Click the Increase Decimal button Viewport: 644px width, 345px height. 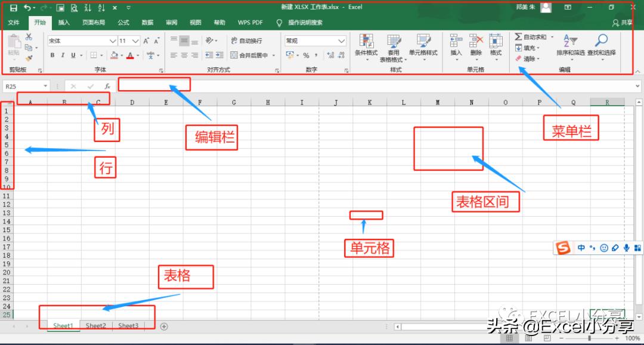pyautogui.click(x=330, y=55)
